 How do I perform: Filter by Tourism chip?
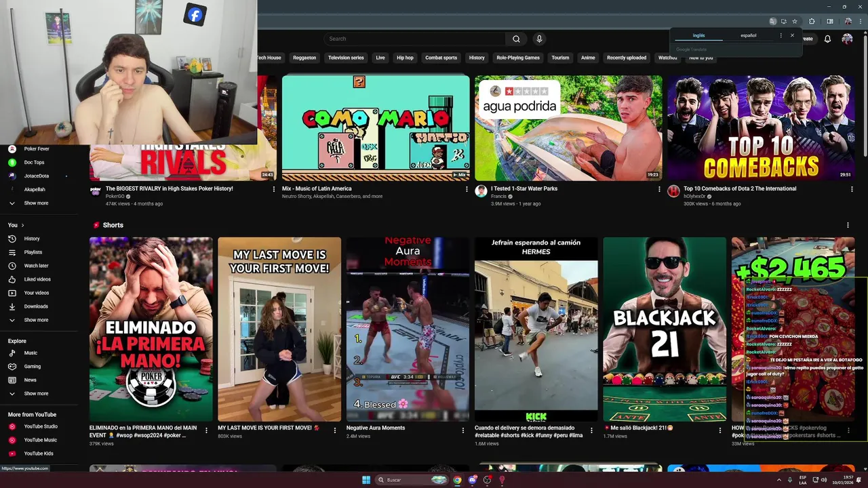tap(560, 58)
